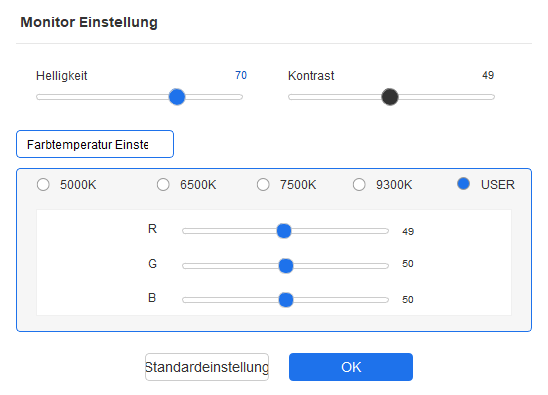Select the USER color temperature mode

[x=463, y=184]
